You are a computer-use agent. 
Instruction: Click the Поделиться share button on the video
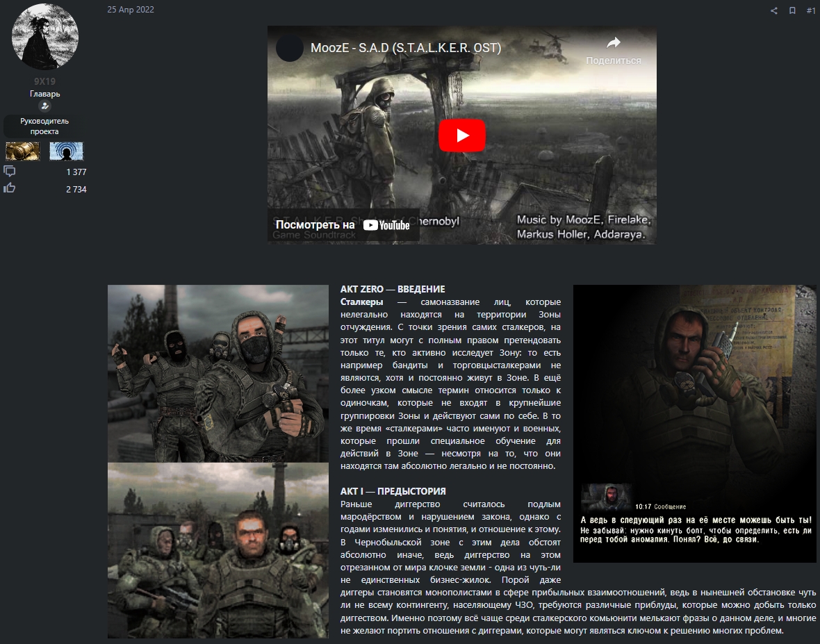614,51
